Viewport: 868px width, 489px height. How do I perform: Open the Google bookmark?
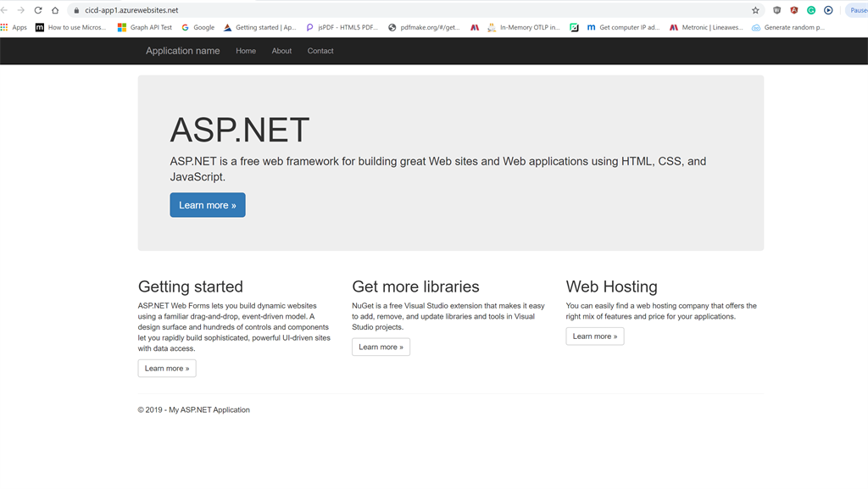tap(198, 26)
